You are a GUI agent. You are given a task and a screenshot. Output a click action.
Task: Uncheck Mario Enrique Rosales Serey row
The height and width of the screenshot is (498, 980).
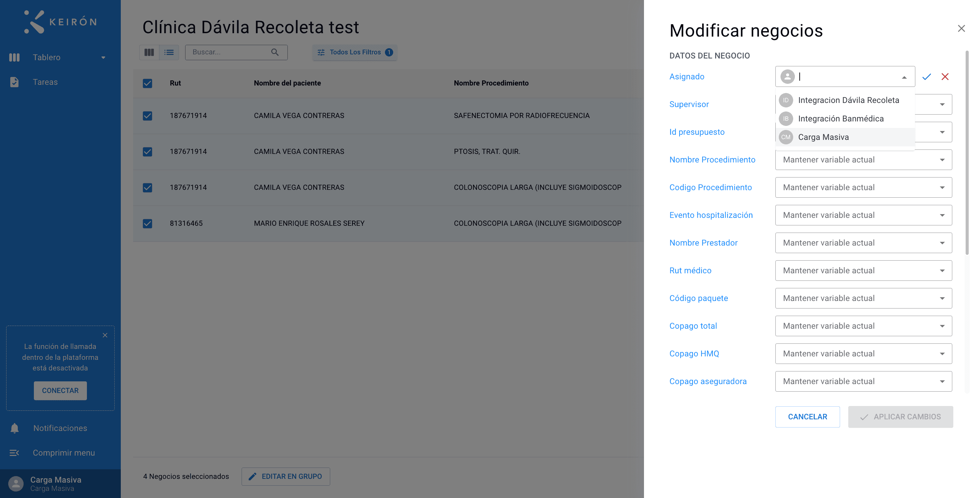click(x=147, y=224)
